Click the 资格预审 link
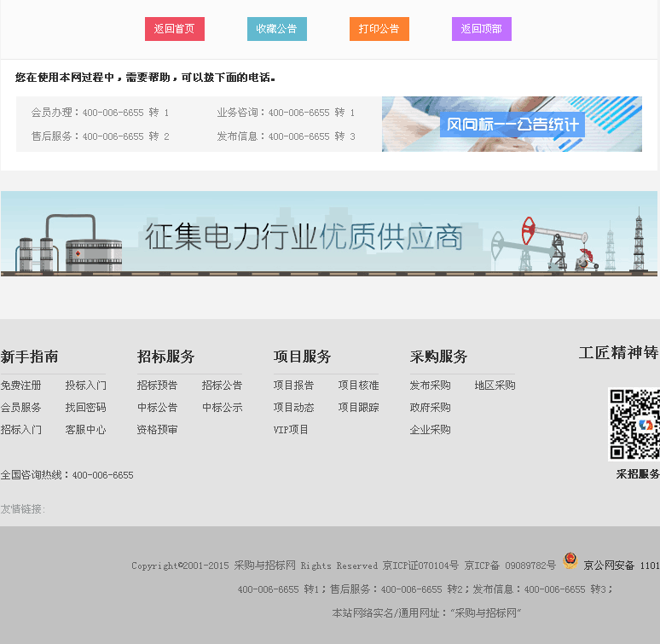The width and height of the screenshot is (660, 644). tap(158, 430)
